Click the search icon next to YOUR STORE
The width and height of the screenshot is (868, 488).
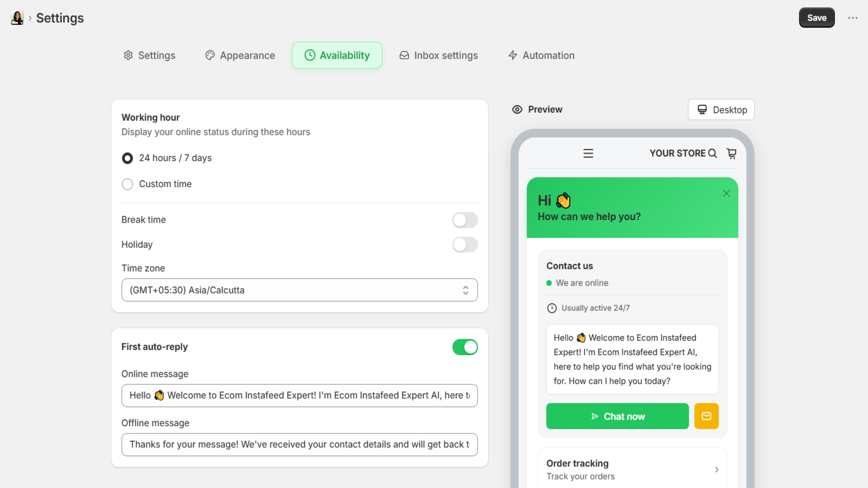712,153
